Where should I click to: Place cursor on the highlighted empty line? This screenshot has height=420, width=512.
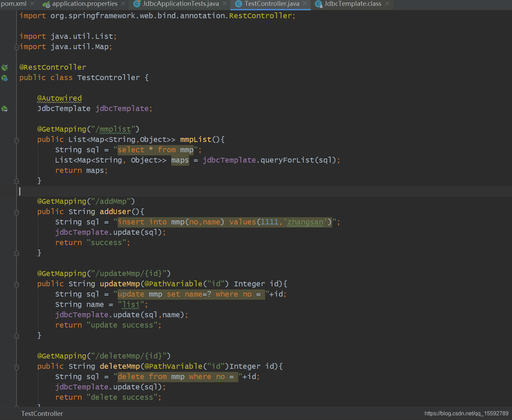265,191
